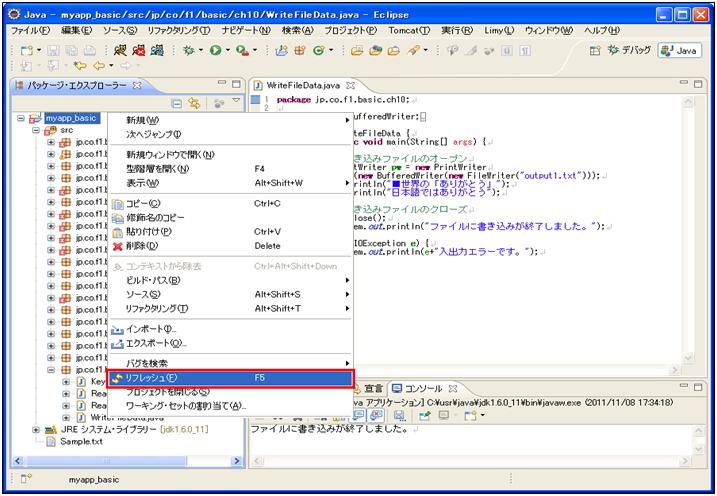This screenshot has height=496, width=717.
Task: Collapse the myapp_basic project node
Action: tap(22, 118)
